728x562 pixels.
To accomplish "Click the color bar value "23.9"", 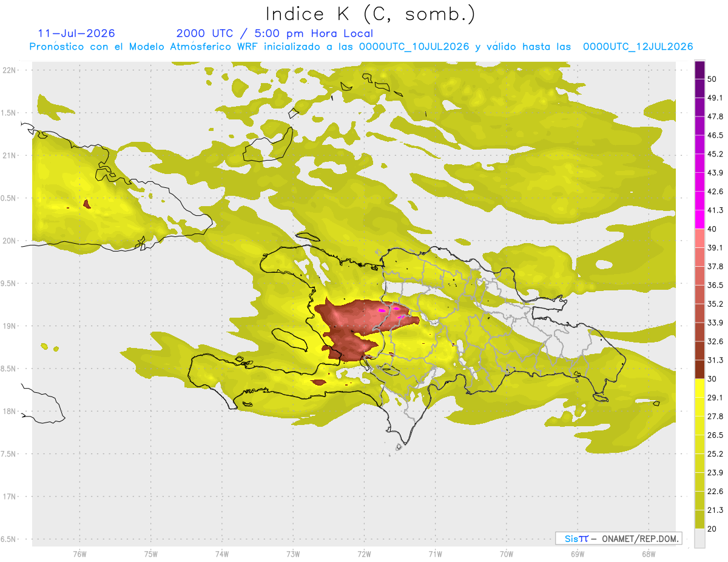I will 715,473.
